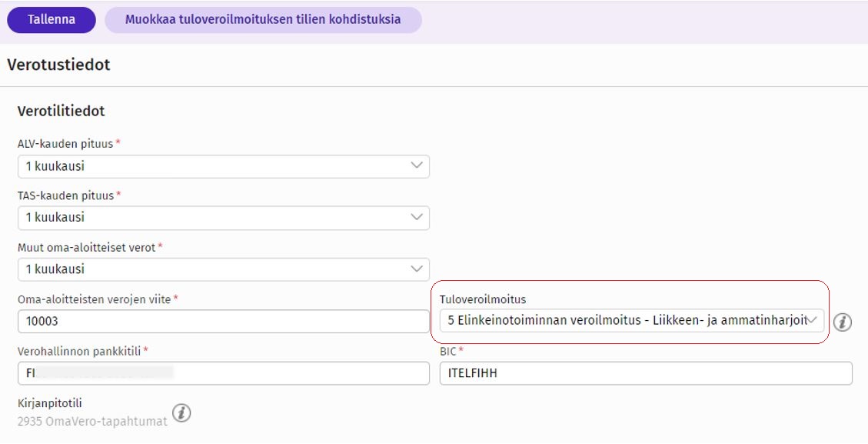Viewport: 868px width, 444px height.
Task: Click the Verohallinnon pankkitili IBAN field
Action: click(x=223, y=373)
